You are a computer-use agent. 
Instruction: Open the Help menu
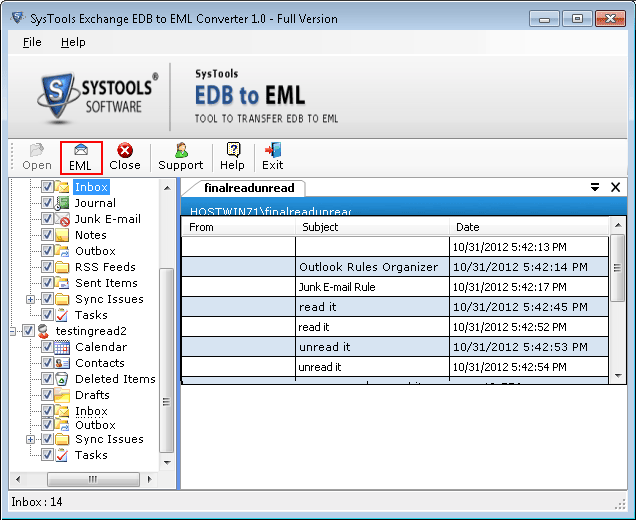[73, 42]
